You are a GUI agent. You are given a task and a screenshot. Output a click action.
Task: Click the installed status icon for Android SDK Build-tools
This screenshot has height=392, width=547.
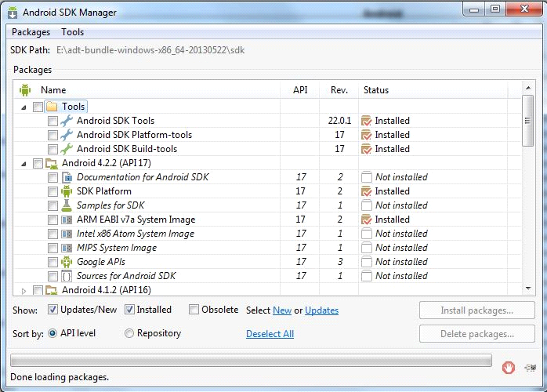366,149
